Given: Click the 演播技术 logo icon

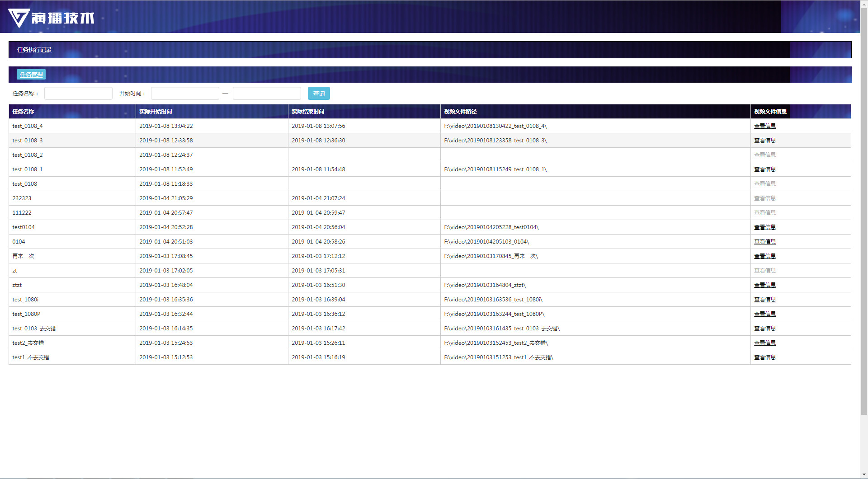Looking at the screenshot, I should (x=19, y=18).
